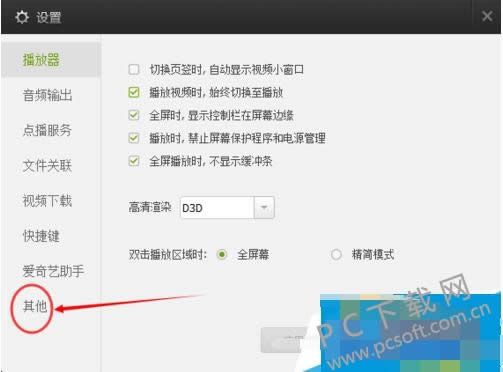
Task: Select the 全屏幕 radio button
Action: click(222, 255)
